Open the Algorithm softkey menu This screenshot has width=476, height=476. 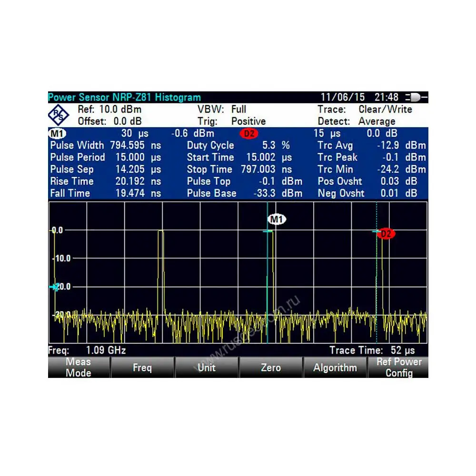pyautogui.click(x=335, y=367)
